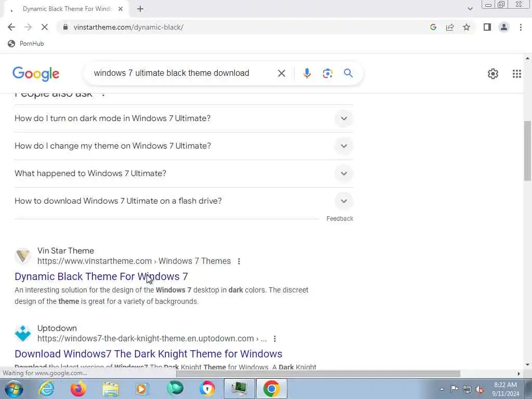Click the scroll-up arrow of the vertical scrollbar
The width and height of the screenshot is (532, 399).
point(528,58)
